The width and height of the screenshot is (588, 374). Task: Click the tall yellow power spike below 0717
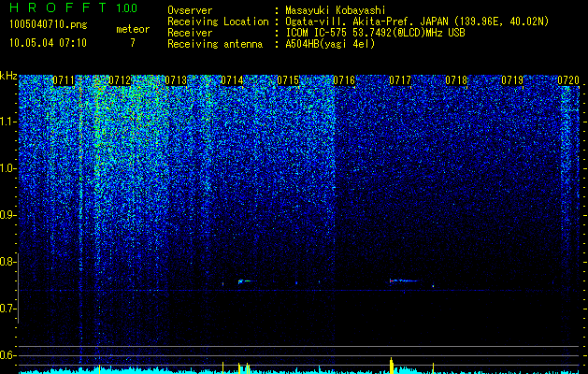392,366
